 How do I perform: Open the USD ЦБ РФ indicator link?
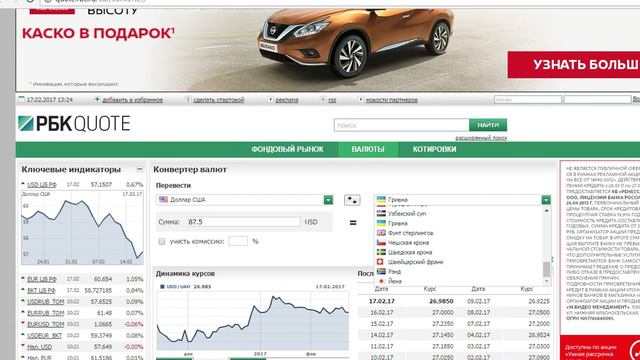[42, 184]
